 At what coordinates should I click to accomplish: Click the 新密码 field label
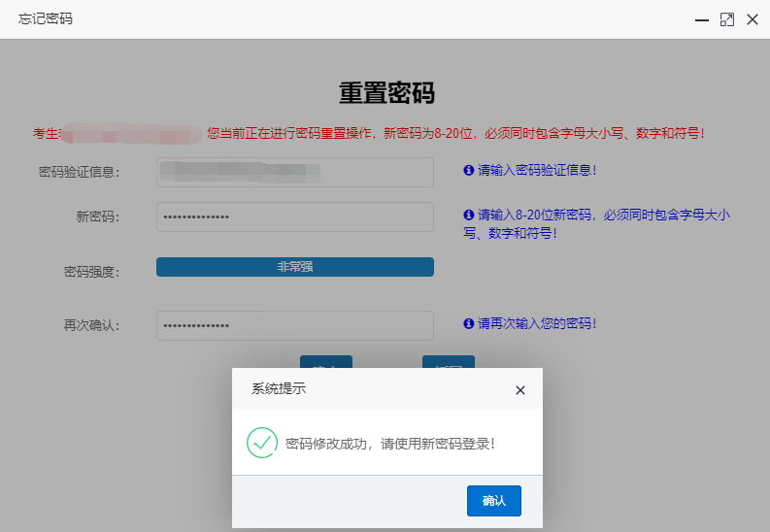pos(98,216)
